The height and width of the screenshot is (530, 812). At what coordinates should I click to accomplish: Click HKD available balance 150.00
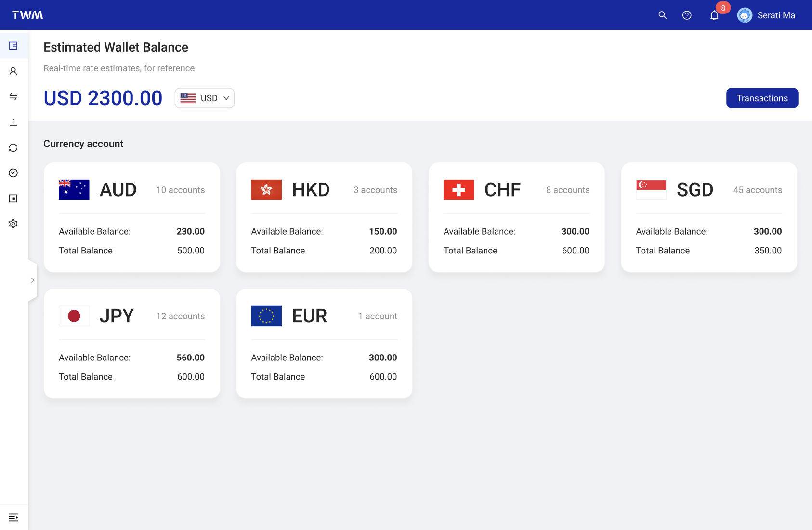[x=383, y=231]
